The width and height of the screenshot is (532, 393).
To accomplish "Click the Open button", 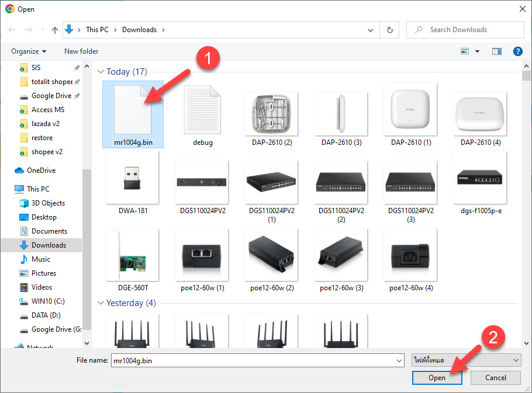I will [x=437, y=378].
